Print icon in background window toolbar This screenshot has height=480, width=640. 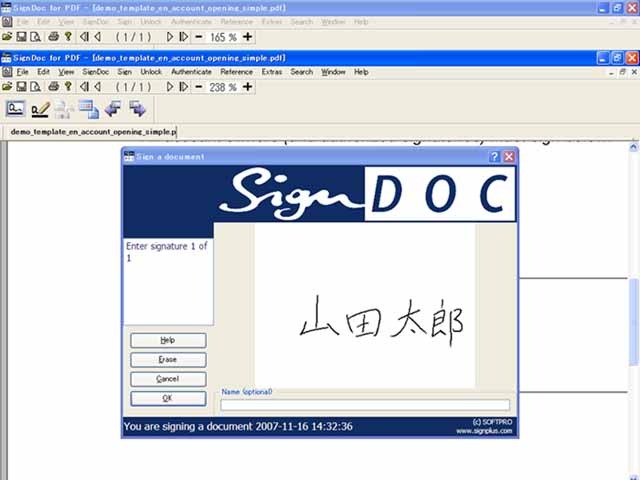tap(53, 37)
